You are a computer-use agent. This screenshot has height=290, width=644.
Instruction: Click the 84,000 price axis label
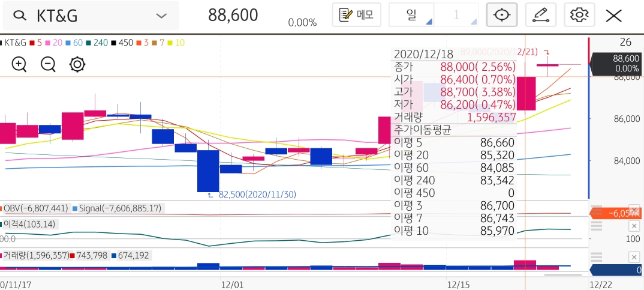coord(627,161)
